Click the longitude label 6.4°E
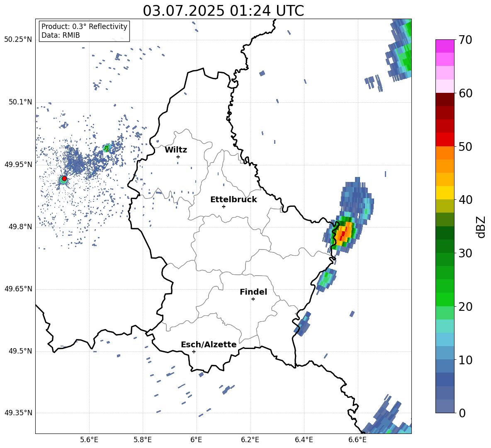491x448 pixels. (304, 440)
